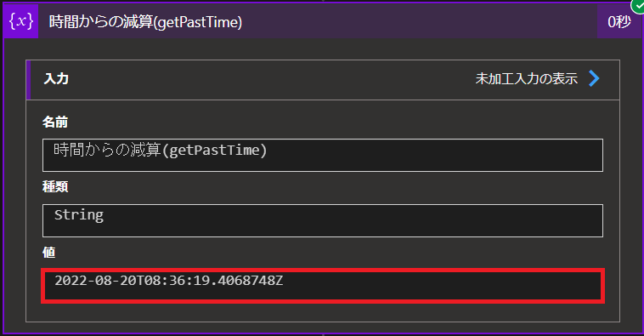Click the 名前 field showing 時間からの減算(getPastTime)

tap(323, 155)
